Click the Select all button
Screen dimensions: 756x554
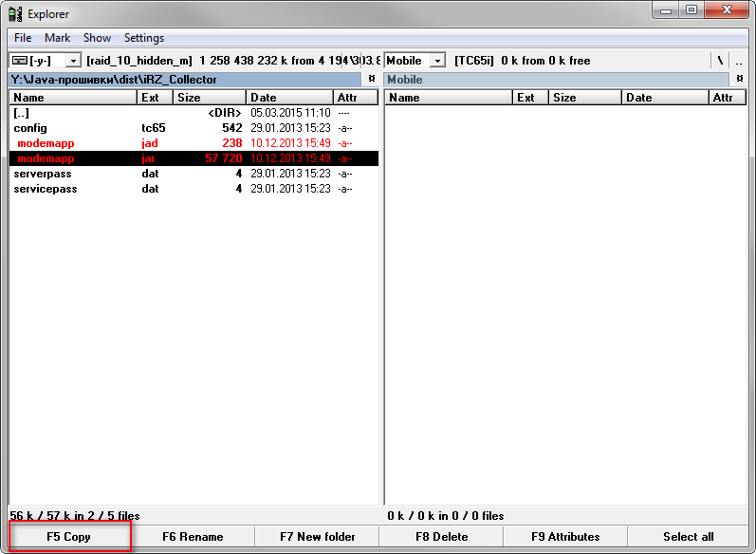coord(688,537)
